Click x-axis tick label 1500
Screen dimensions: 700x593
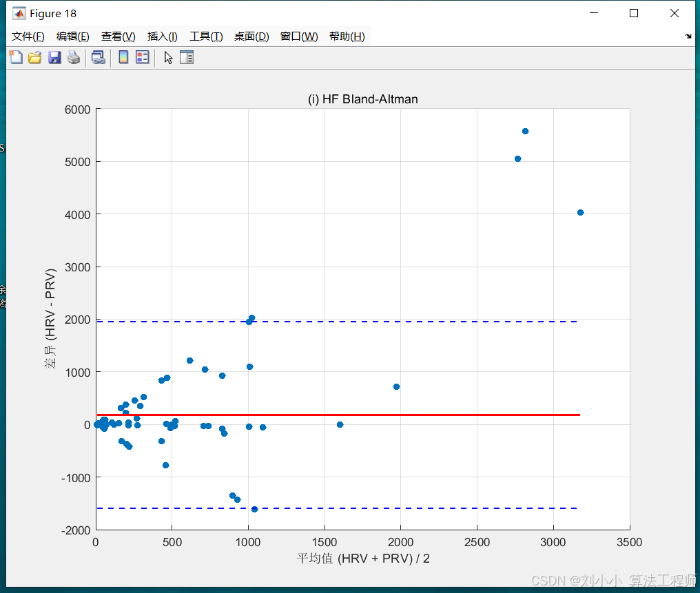pyautogui.click(x=325, y=542)
